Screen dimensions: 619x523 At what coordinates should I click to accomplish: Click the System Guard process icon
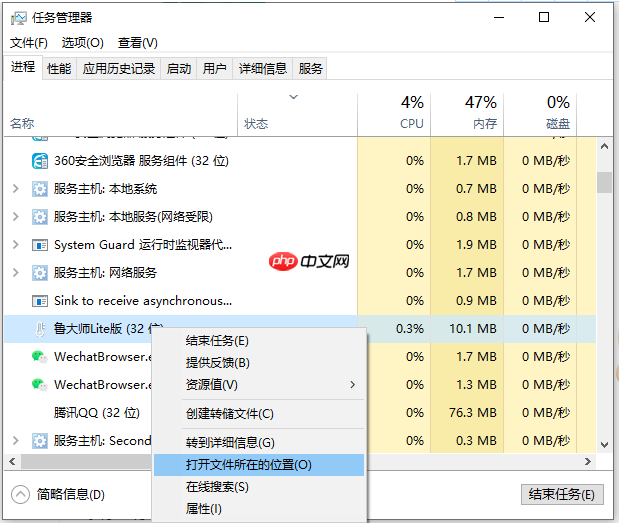pos(39,245)
